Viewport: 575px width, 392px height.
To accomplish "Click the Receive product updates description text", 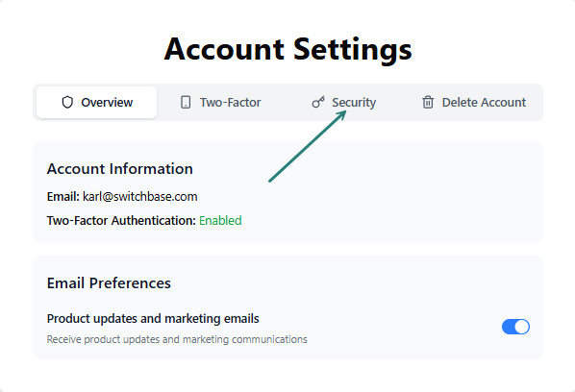I will click(x=177, y=339).
